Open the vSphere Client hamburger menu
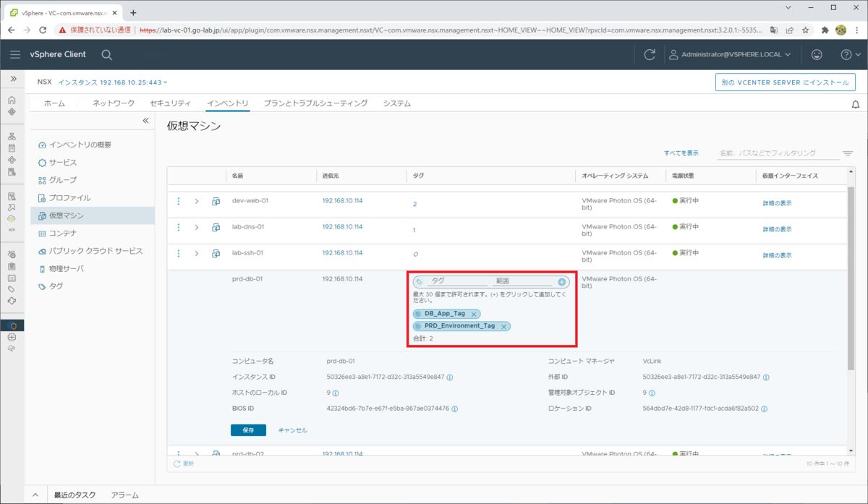The width and height of the screenshot is (868, 504). pyautogui.click(x=15, y=54)
